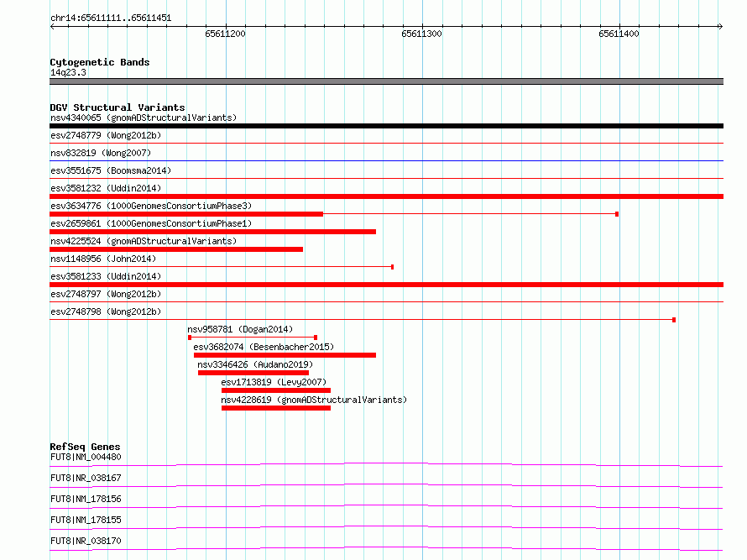Screen dimensions: 747x560
Task: Open variant nsv4225524 (gnomADStructuralVariants)
Action: pos(144,241)
